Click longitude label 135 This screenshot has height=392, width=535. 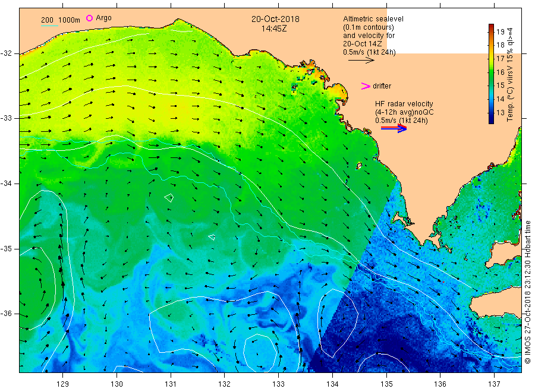tap(386, 384)
